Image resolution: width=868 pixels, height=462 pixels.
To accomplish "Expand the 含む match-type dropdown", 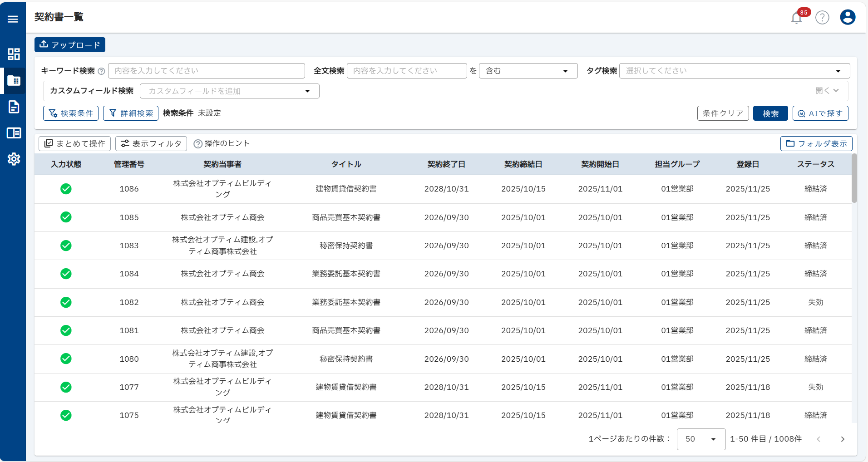I will click(x=528, y=71).
